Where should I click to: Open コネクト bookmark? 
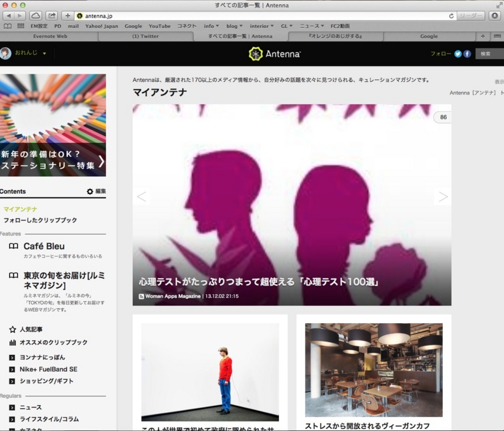coord(186,26)
